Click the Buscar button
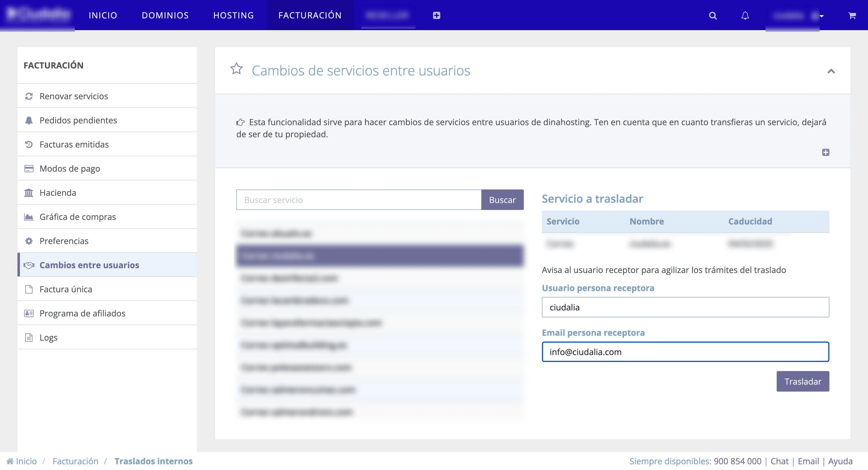 click(502, 200)
